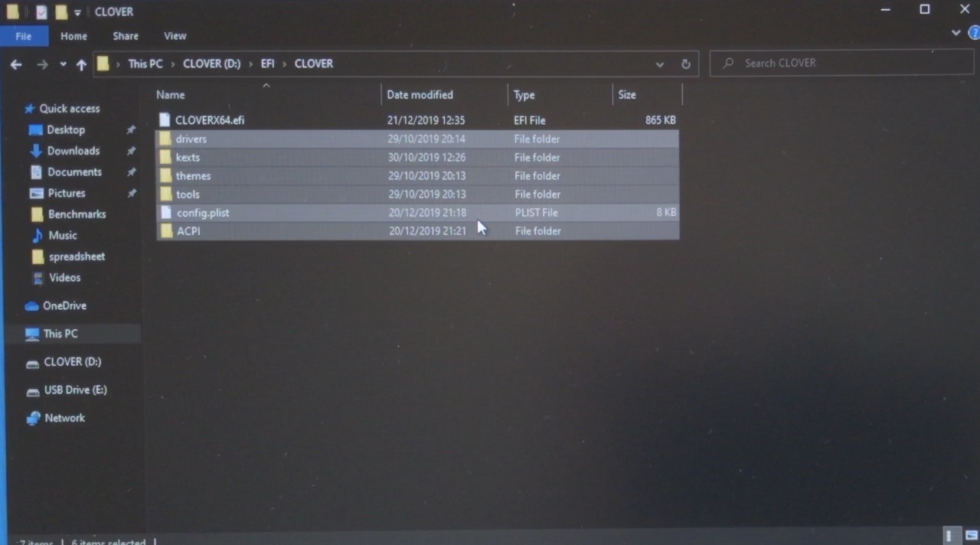Go up one folder level
The image size is (980, 545).
(81, 64)
